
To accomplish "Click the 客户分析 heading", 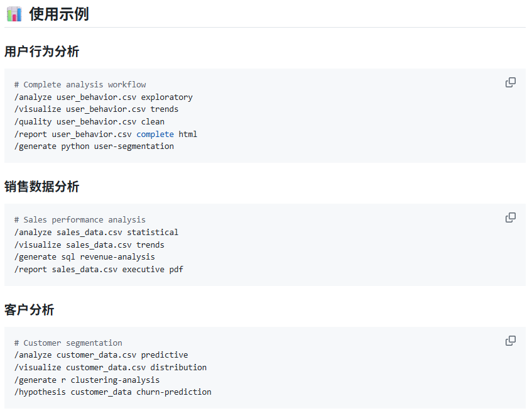I will click(x=30, y=310).
